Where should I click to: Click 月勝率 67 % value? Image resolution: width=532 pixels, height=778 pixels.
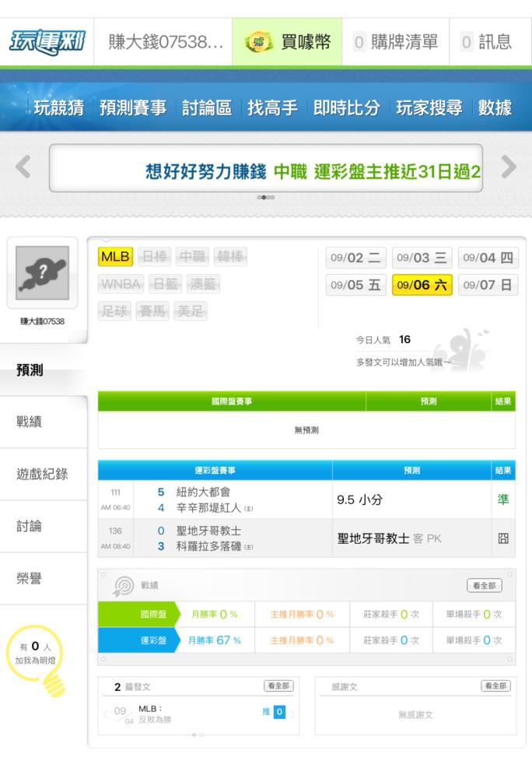[x=214, y=640]
